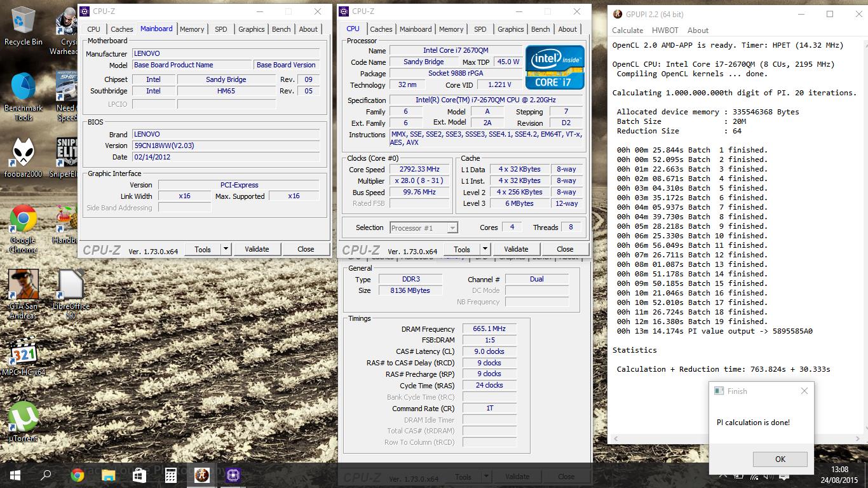Click the Multiplier value x 28.0 (8 - 31)
868x488 pixels.
pyautogui.click(x=421, y=180)
